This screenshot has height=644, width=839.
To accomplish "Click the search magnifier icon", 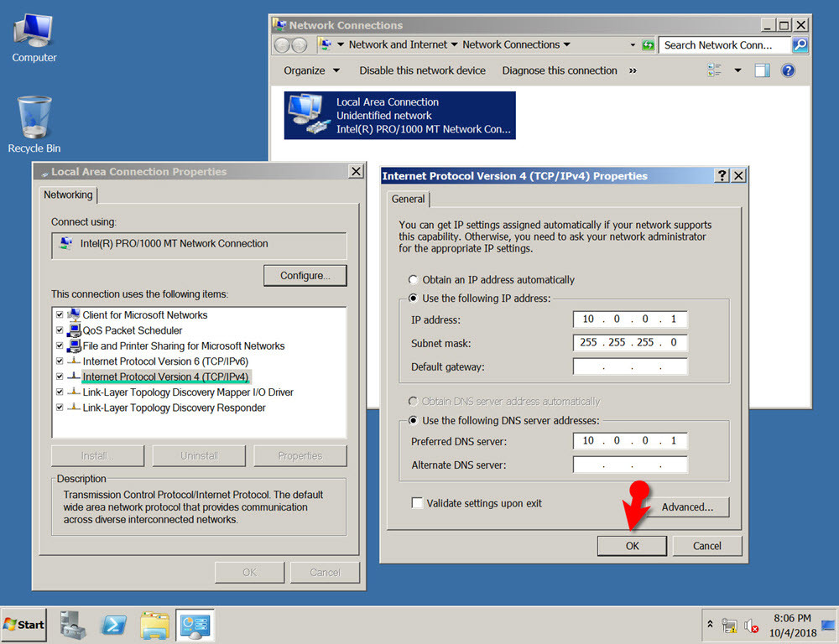I will click(800, 45).
